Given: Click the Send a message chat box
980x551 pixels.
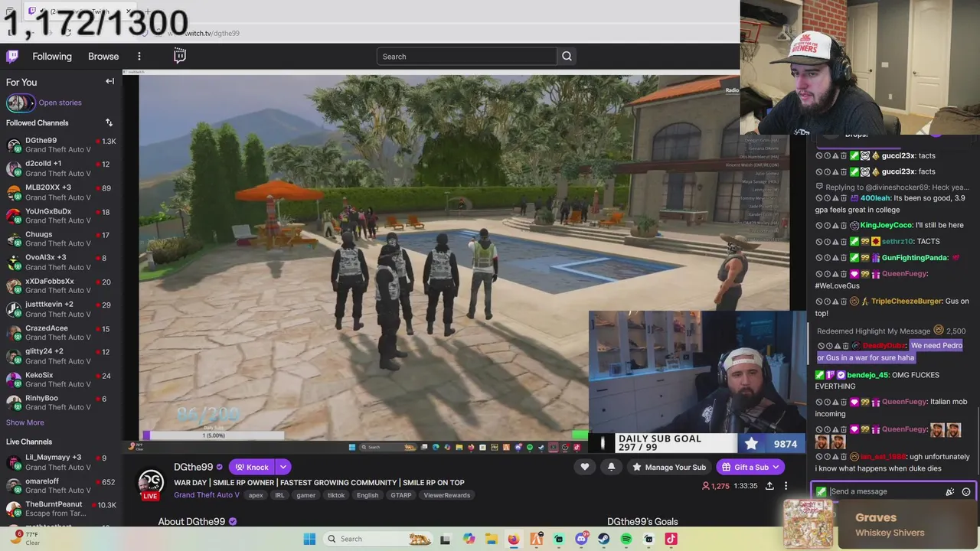Looking at the screenshot, I should (885, 491).
